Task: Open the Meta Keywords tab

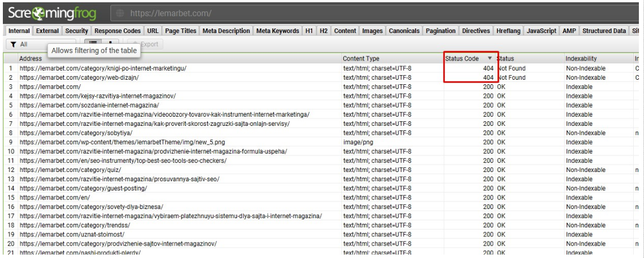Action: click(x=278, y=31)
